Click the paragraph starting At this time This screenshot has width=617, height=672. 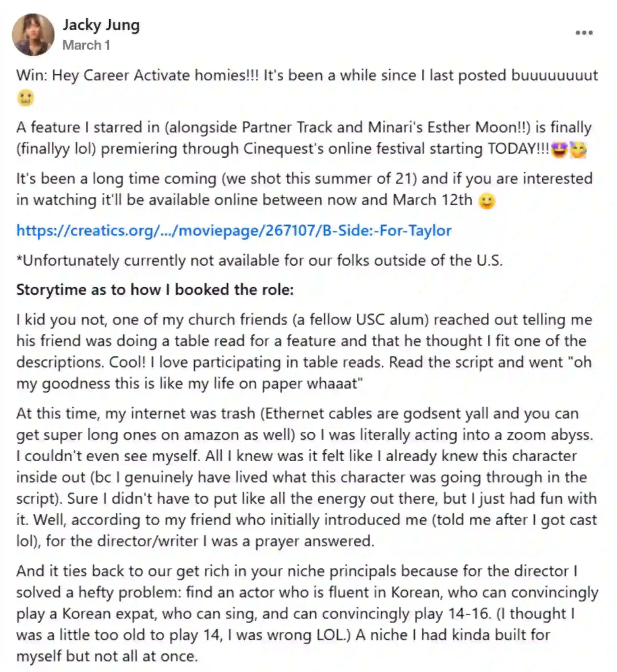307,477
